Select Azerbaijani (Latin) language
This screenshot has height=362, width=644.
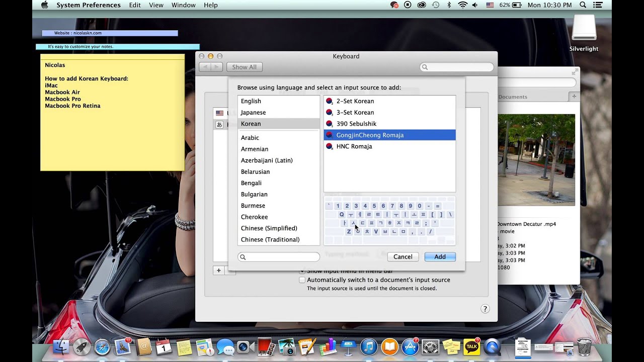279,160
